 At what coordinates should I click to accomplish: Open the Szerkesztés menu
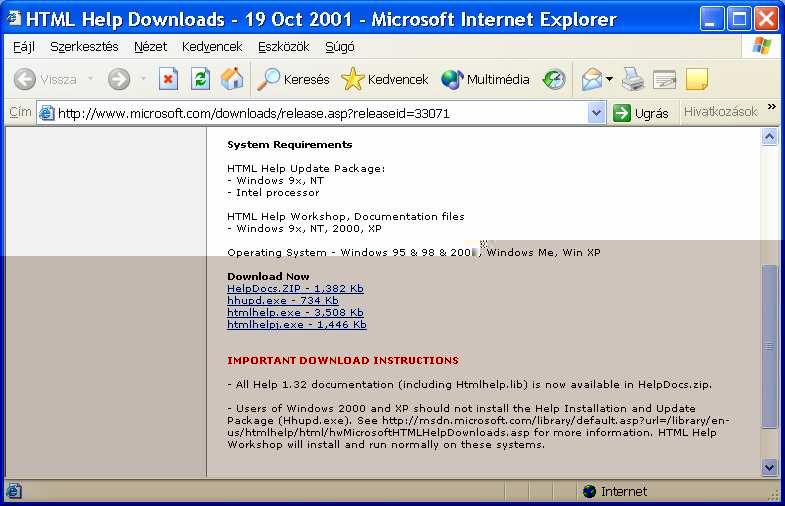pyautogui.click(x=84, y=47)
